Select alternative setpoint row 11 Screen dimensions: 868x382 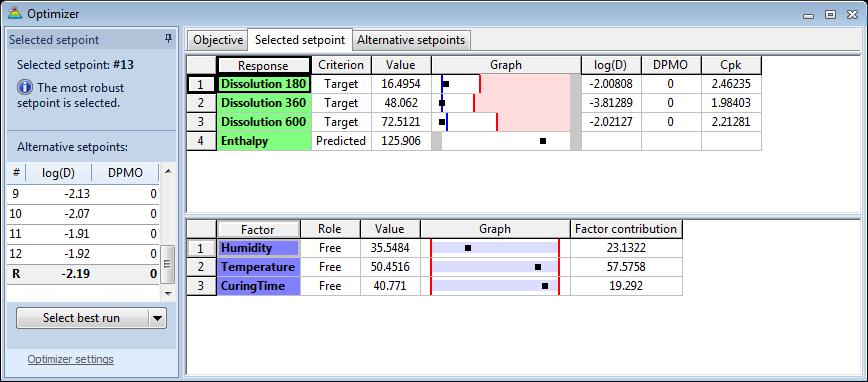click(83, 234)
